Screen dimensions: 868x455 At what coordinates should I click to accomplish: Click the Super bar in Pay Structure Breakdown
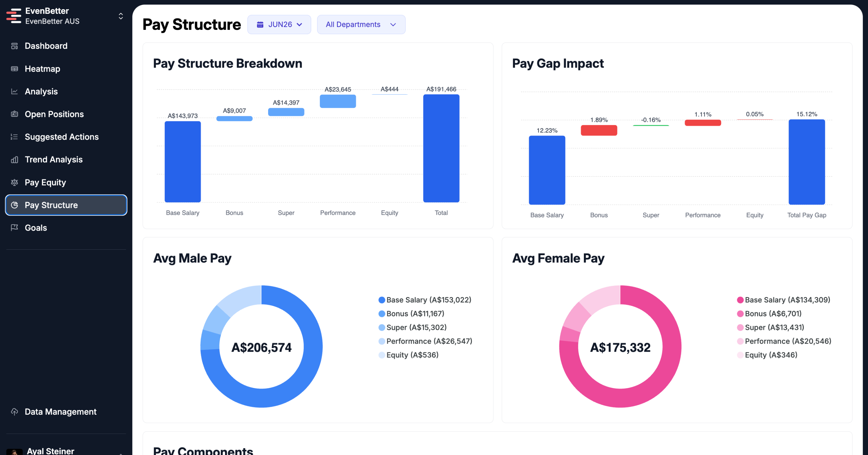[286, 112]
